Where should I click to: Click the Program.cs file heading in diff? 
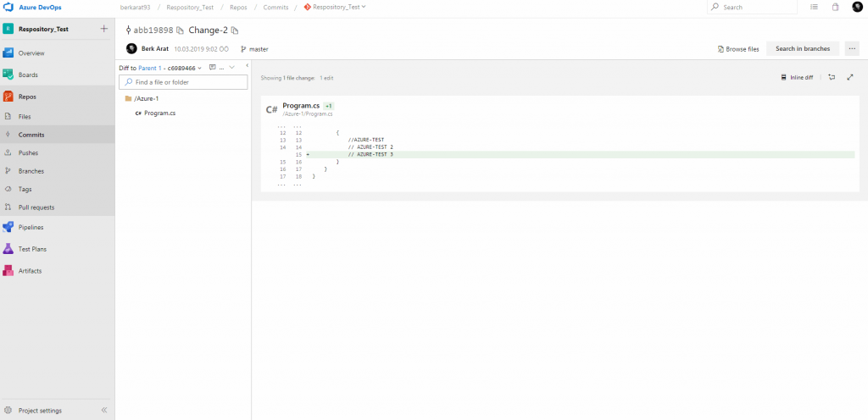pyautogui.click(x=301, y=106)
